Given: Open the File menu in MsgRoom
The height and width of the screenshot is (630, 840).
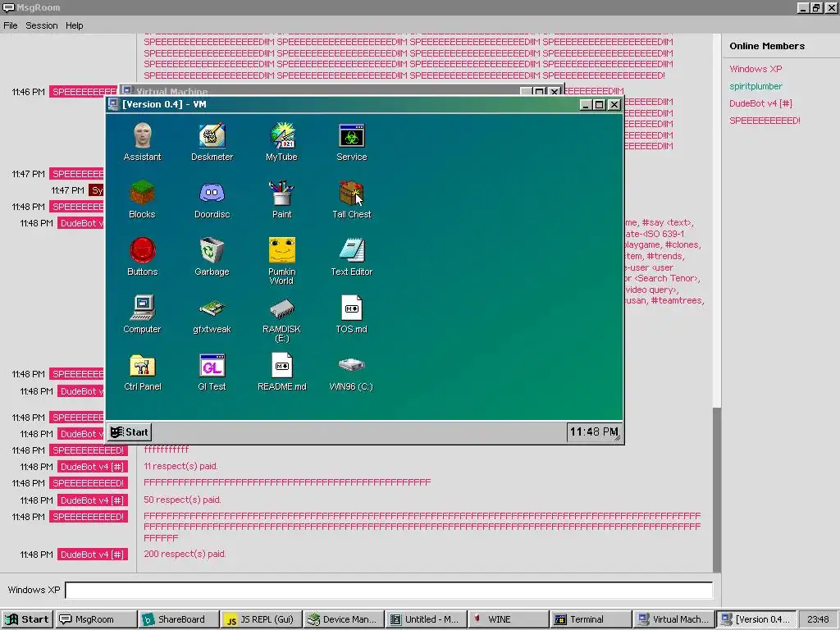Looking at the screenshot, I should tap(10, 25).
